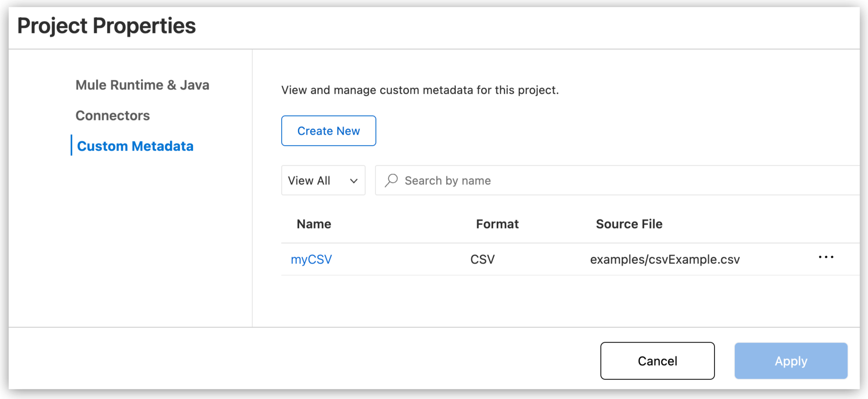Viewport: 868px width, 399px height.
Task: Apply the project property changes
Action: pyautogui.click(x=790, y=360)
